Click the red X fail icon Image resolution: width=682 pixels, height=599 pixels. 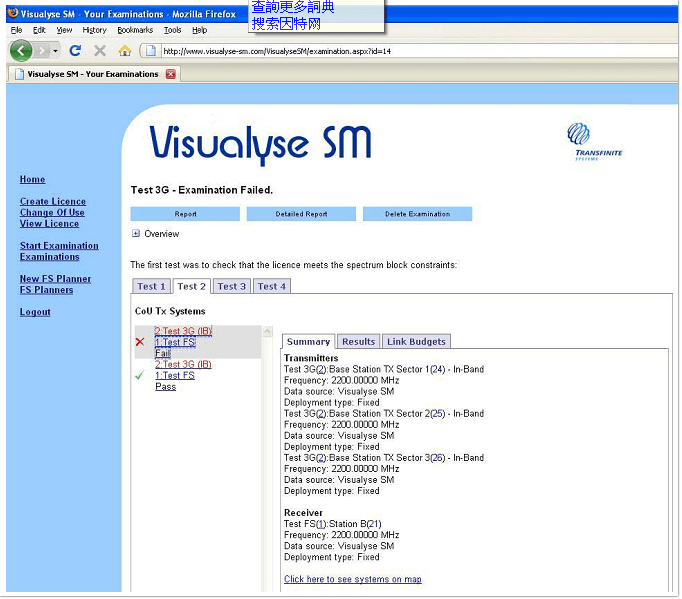[x=140, y=342]
